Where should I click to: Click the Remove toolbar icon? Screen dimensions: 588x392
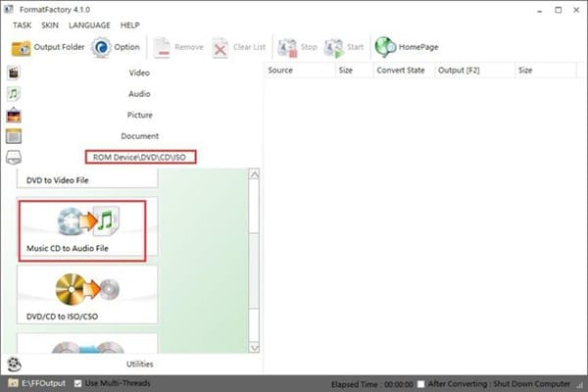click(163, 48)
